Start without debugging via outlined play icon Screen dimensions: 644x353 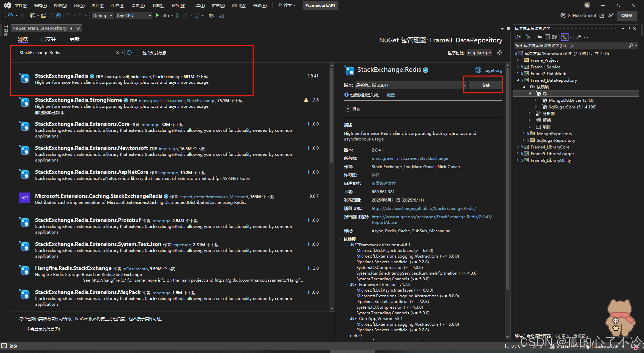point(178,16)
